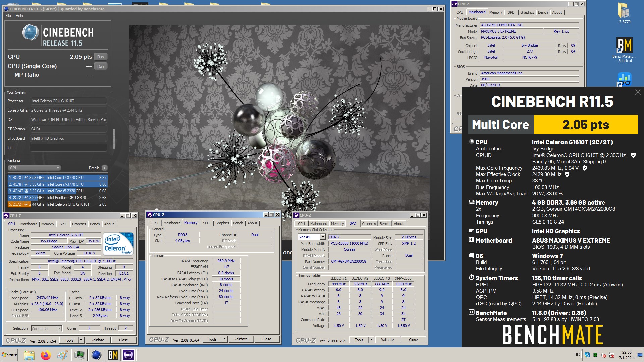Click the Core Speed 2439.42 MHz value
Image resolution: width=644 pixels, height=362 pixels.
click(x=47, y=298)
